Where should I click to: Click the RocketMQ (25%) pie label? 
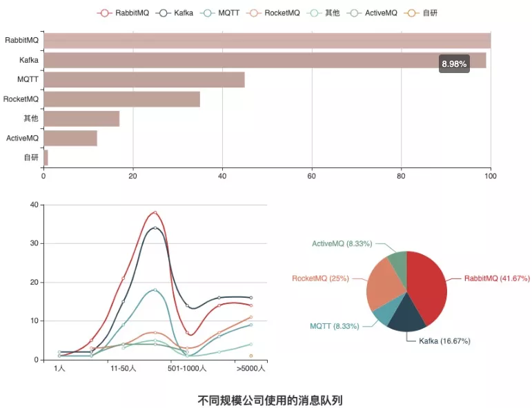(321, 278)
